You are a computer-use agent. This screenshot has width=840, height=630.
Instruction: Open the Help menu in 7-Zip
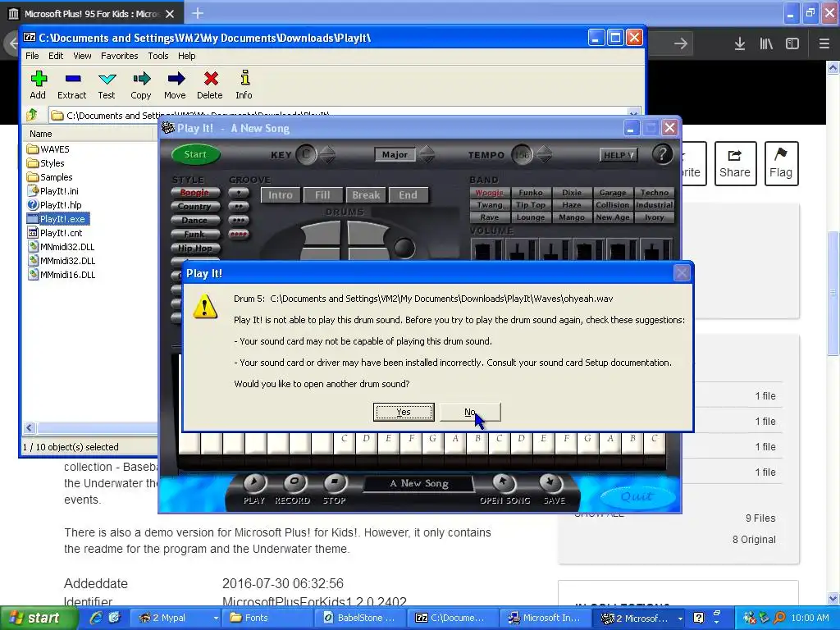click(186, 56)
